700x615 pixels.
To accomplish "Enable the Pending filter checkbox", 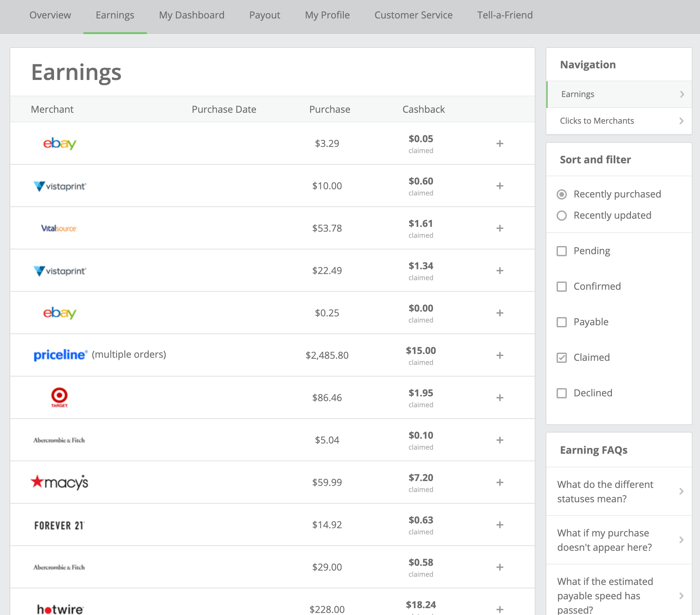I will click(x=562, y=251).
